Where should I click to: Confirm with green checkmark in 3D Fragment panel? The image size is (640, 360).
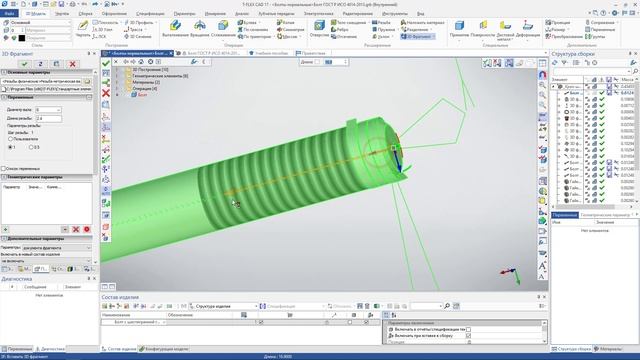(x=24, y=64)
